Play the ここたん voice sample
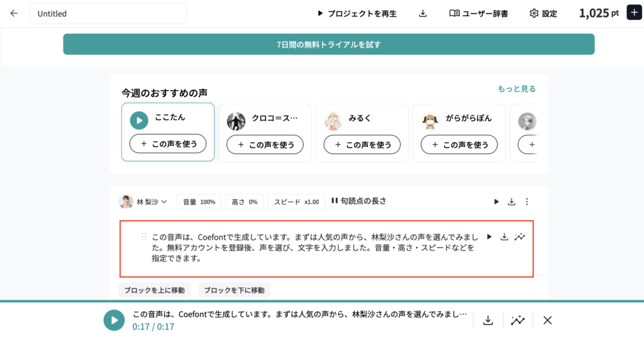This screenshot has width=644, height=337. pyautogui.click(x=139, y=120)
